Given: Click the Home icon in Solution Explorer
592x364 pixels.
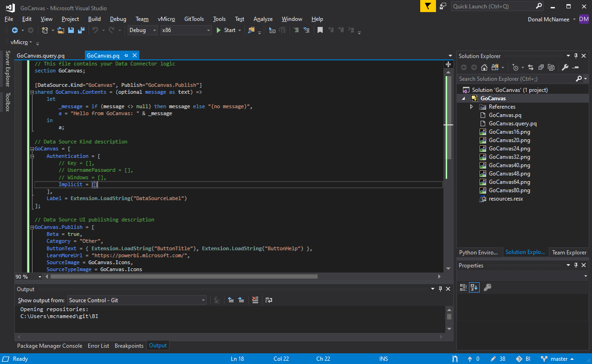Looking at the screenshot, I should 484,67.
